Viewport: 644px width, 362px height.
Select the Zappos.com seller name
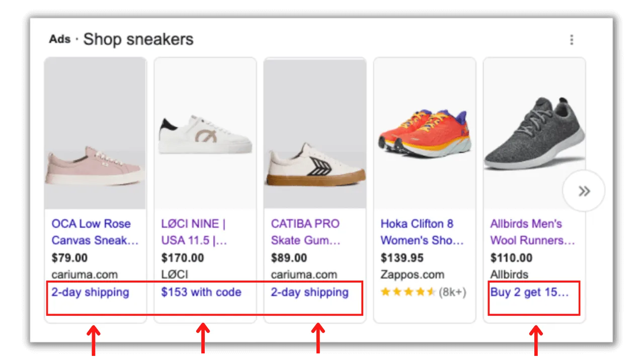point(413,275)
